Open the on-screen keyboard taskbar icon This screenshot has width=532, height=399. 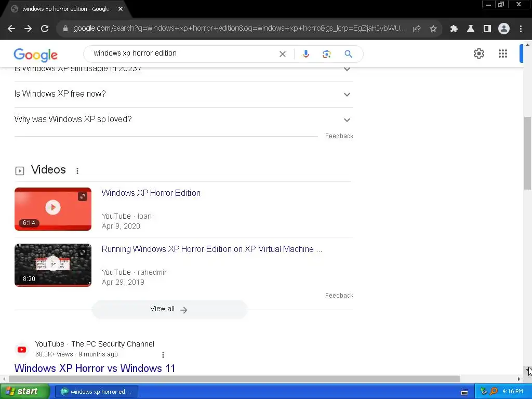click(x=464, y=392)
